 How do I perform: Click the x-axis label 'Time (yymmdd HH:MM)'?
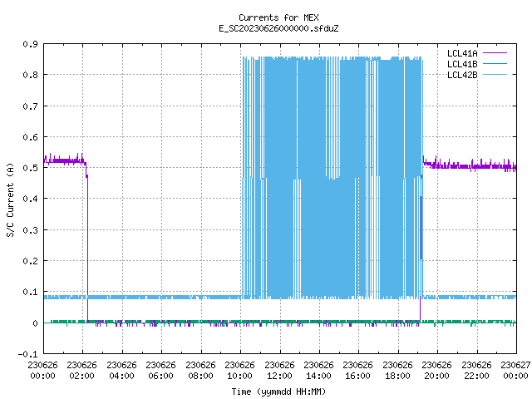coord(278,392)
